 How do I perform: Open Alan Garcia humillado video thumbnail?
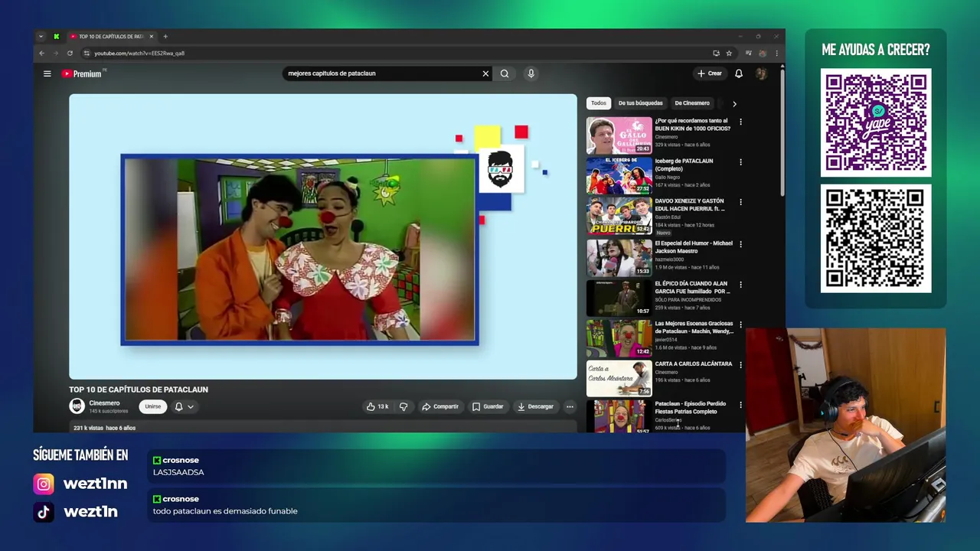619,298
